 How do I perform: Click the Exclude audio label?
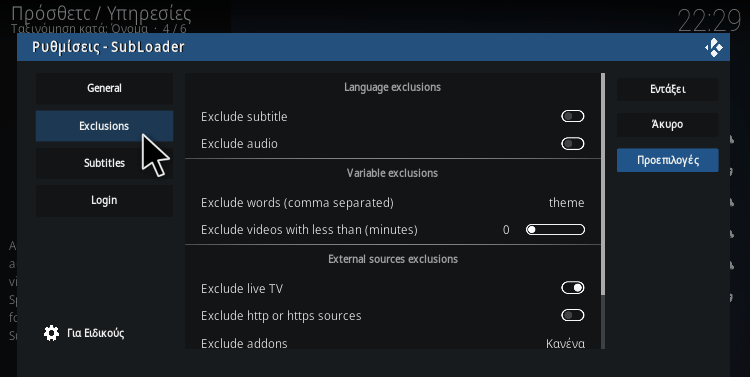(x=239, y=144)
